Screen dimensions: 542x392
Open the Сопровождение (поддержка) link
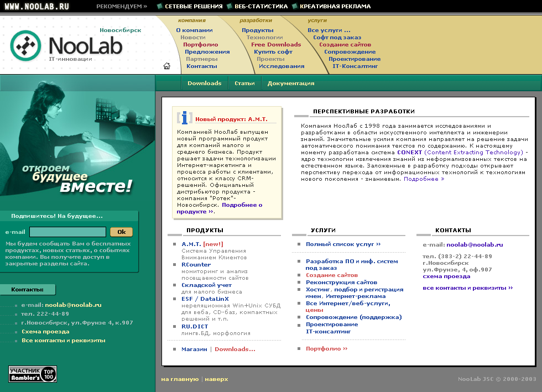[353, 317]
